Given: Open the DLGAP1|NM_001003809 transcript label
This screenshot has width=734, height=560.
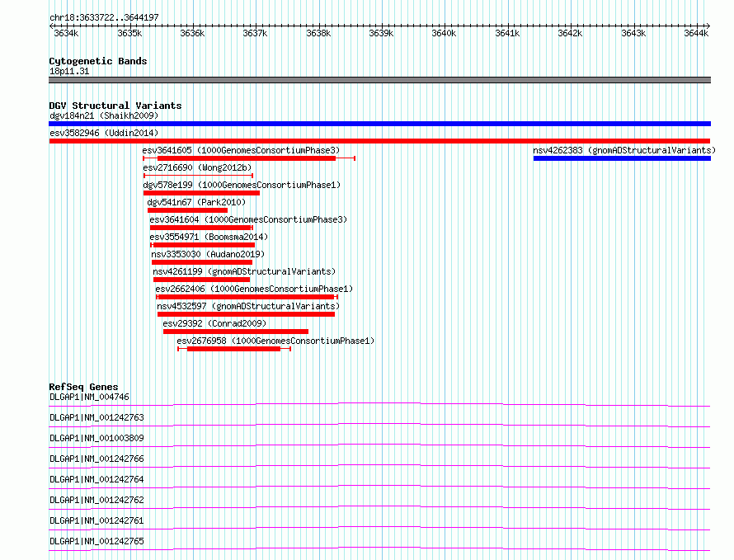Looking at the screenshot, I should 96,438.
